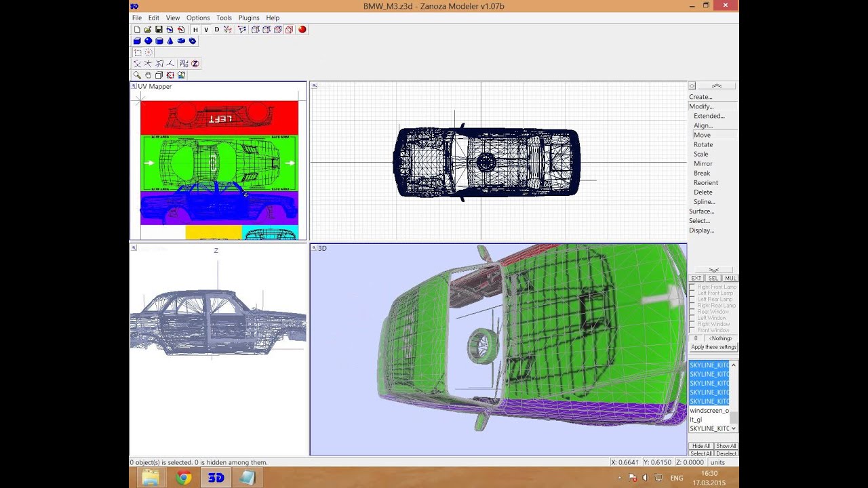Expand the Spline... submenu
Image resolution: width=868 pixels, height=488 pixels.
click(x=705, y=202)
